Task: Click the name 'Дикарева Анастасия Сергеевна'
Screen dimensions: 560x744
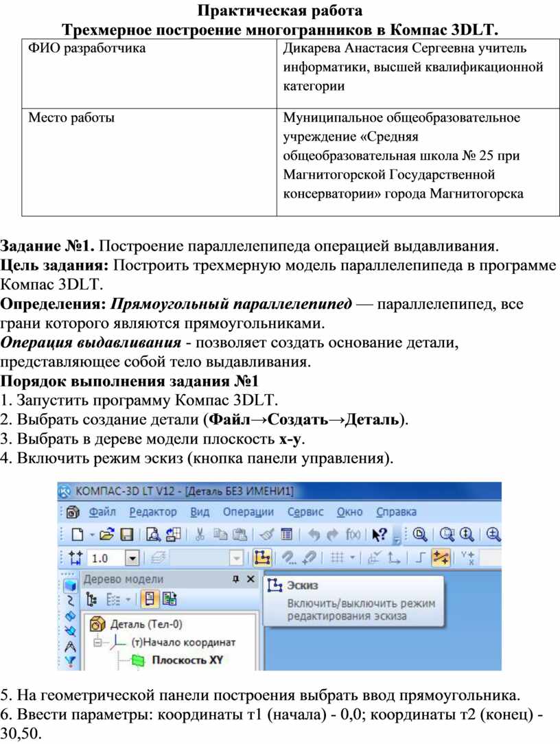Action: point(379,48)
